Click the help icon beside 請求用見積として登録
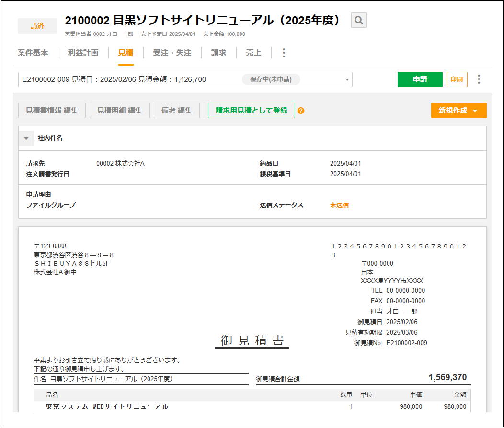Screen dimensions: 504x428 click(302, 110)
